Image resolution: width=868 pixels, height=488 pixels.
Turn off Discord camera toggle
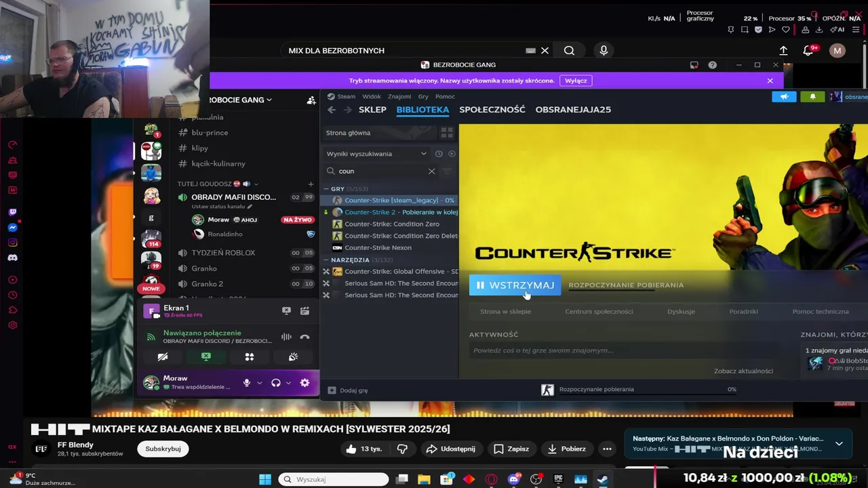163,357
